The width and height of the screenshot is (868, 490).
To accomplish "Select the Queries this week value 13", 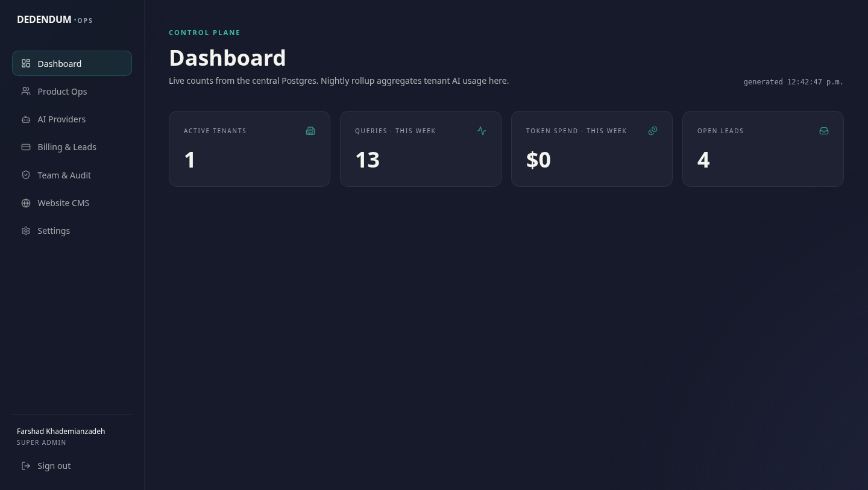I will (x=367, y=160).
